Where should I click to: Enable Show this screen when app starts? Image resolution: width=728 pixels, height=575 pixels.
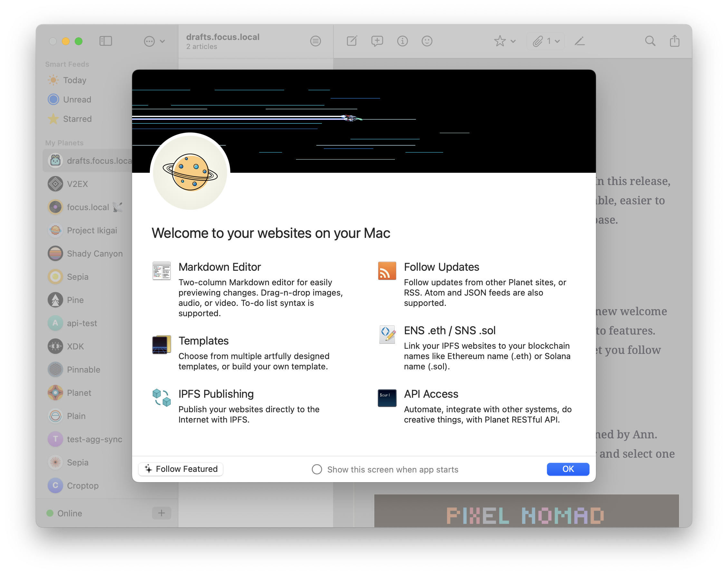(x=317, y=469)
